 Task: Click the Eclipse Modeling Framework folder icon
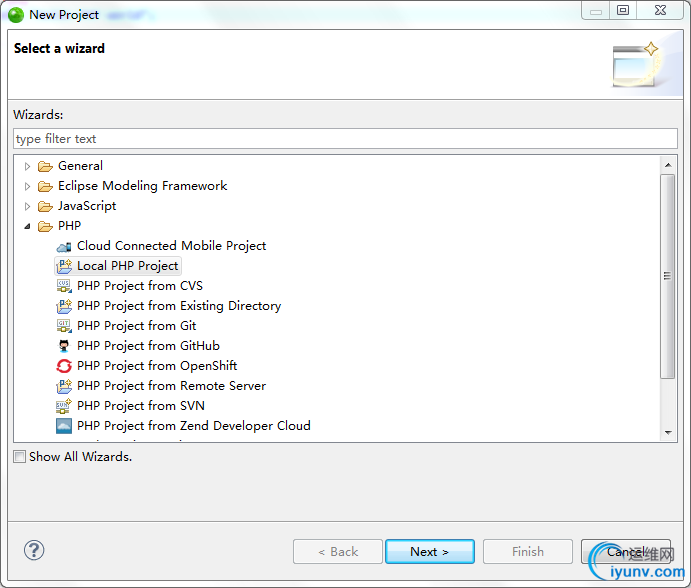click(x=45, y=186)
